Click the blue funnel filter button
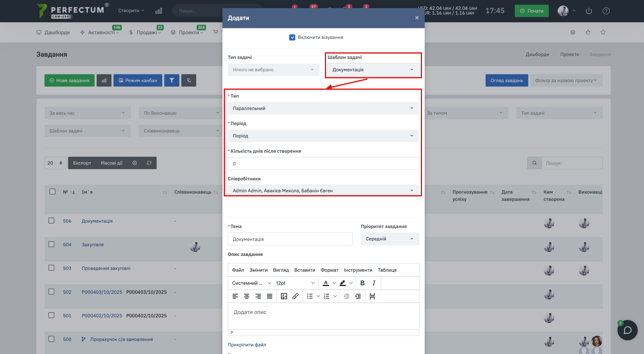This screenshot has width=644, height=354. tap(171, 80)
